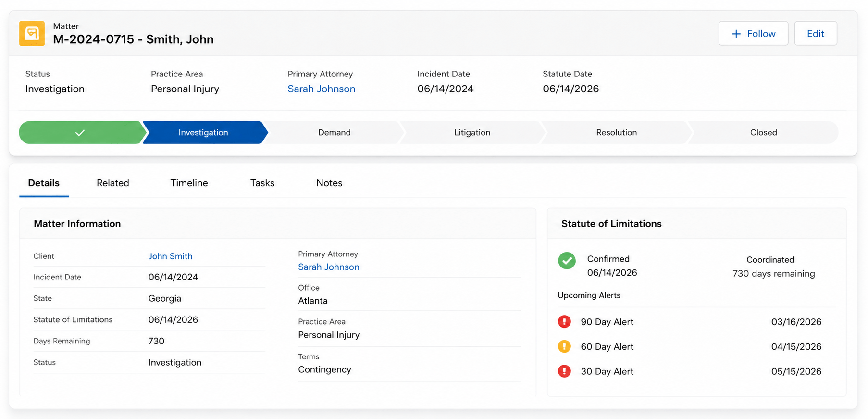Image resolution: width=868 pixels, height=419 pixels.
Task: Open the Details tab
Action: point(44,183)
